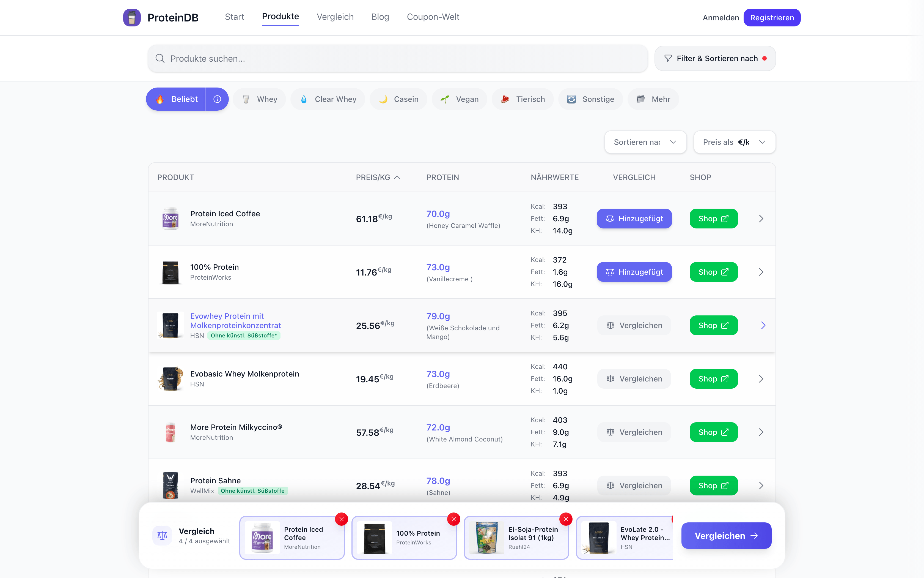Select the Whey category chip
Viewport: 924px width, 578px height.
(x=260, y=99)
